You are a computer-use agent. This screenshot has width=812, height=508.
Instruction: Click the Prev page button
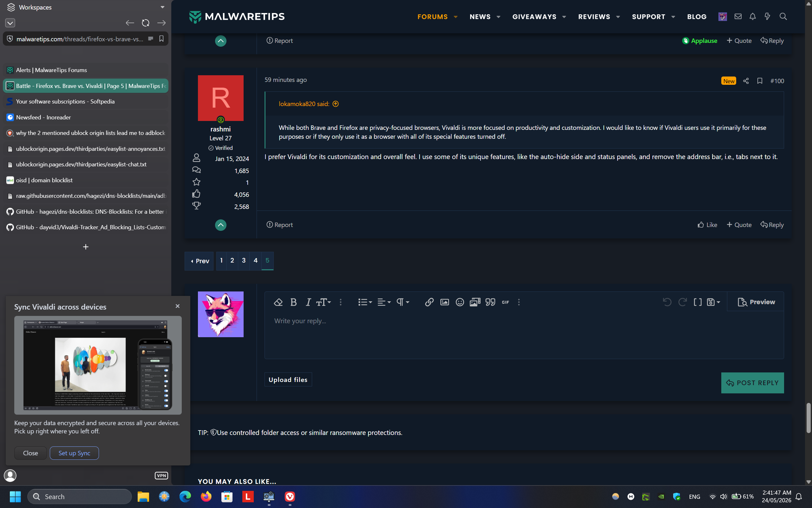point(199,261)
